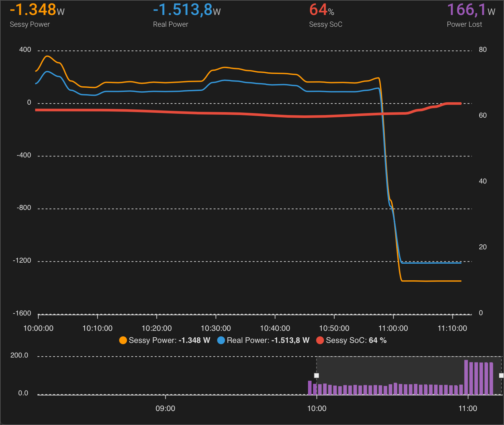
Task: Click the red Sessy SoC legend dot
Action: (x=320, y=340)
